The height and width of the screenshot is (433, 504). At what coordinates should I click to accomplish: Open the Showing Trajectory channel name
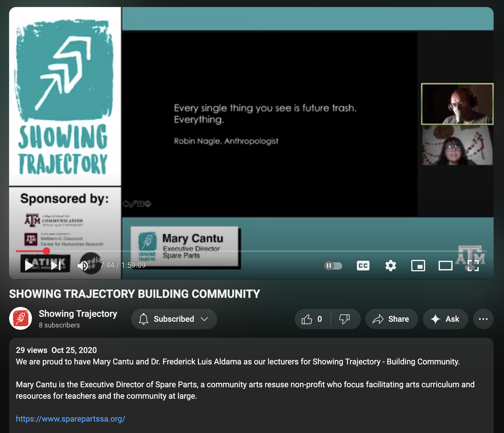(78, 314)
